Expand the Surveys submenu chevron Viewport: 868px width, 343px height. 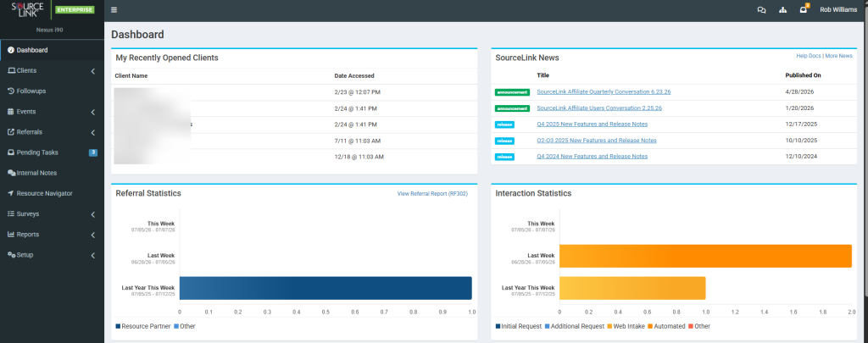93,214
